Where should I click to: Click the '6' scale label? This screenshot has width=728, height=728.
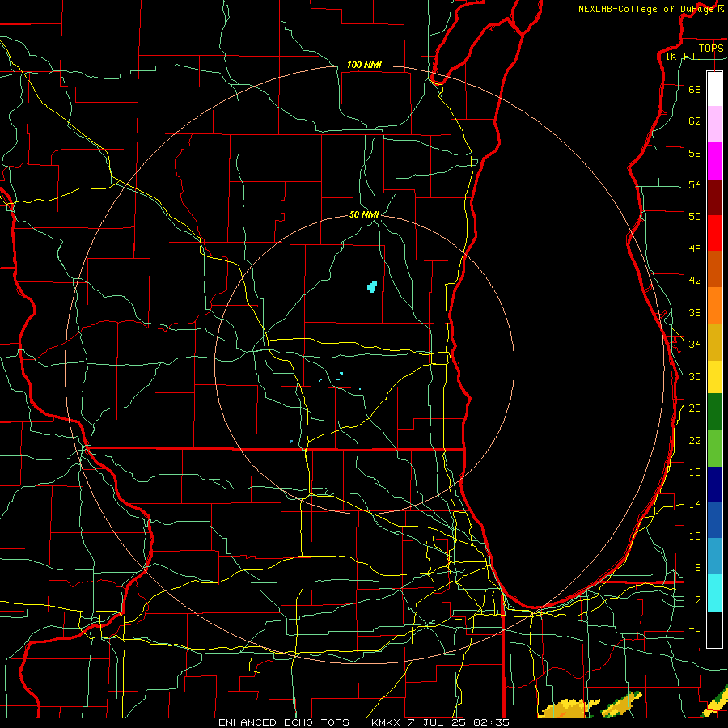pos(698,567)
